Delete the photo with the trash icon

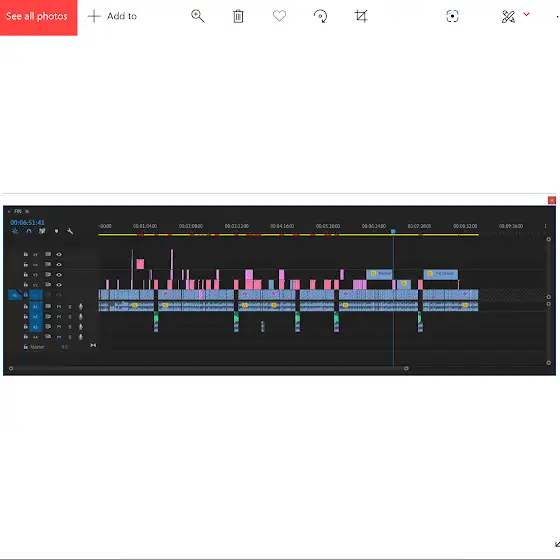pyautogui.click(x=238, y=16)
